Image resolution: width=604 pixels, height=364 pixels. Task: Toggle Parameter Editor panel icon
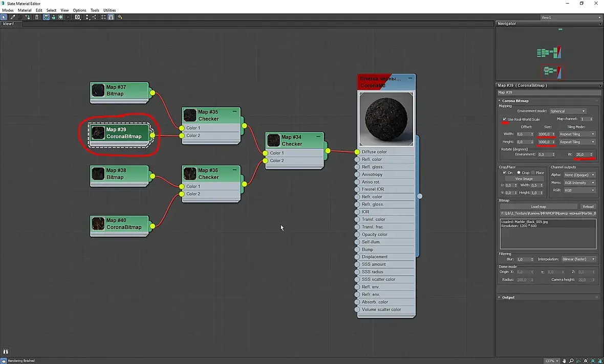coord(111,17)
